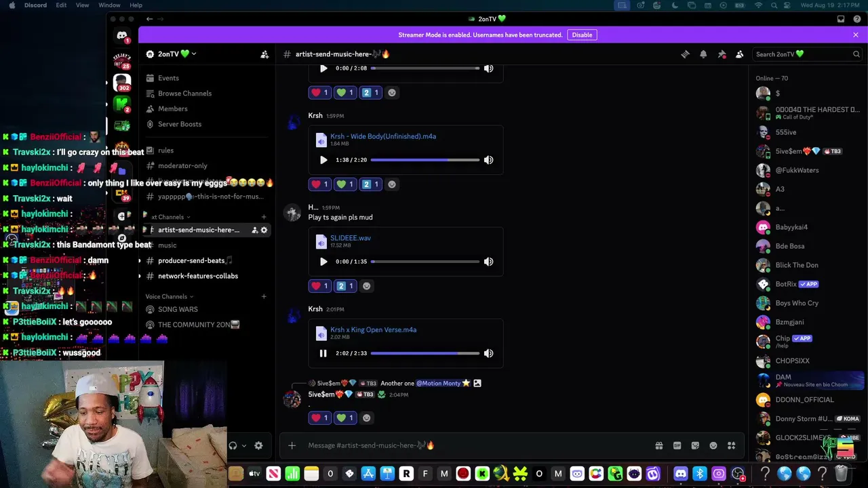Toggle the member list icon
This screenshot has height=488, width=868.
(740, 54)
